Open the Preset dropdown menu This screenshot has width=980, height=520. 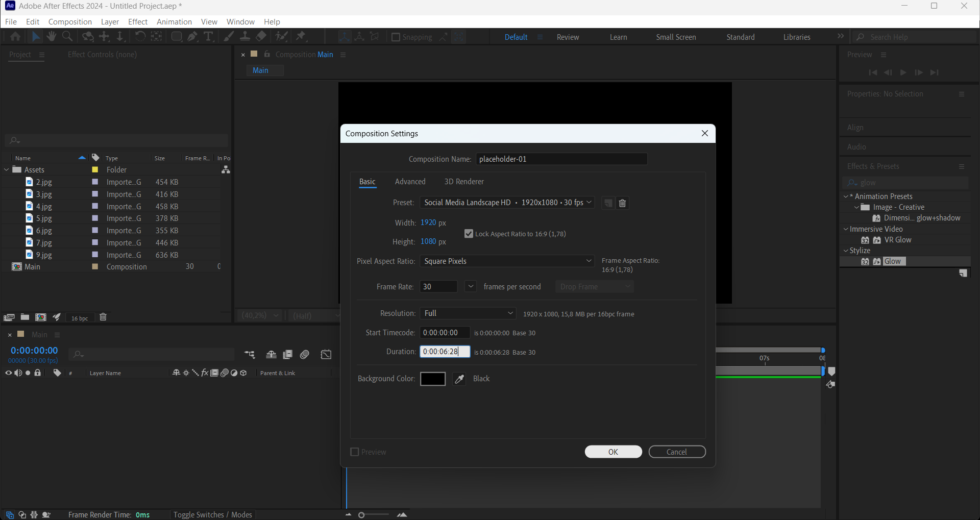click(507, 203)
